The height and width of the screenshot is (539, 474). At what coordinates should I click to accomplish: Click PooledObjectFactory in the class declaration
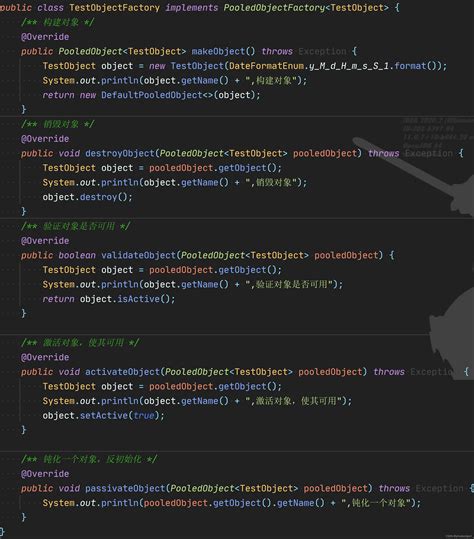point(274,8)
